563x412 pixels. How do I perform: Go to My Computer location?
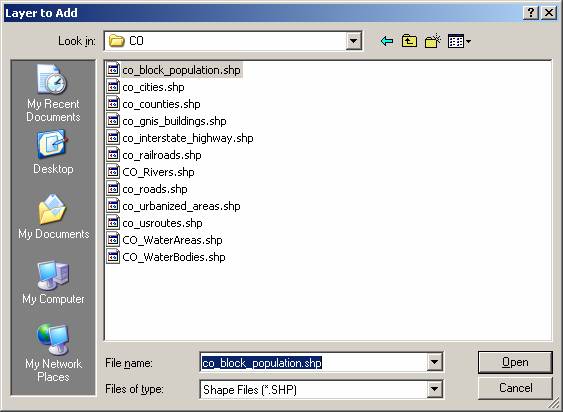tap(53, 283)
